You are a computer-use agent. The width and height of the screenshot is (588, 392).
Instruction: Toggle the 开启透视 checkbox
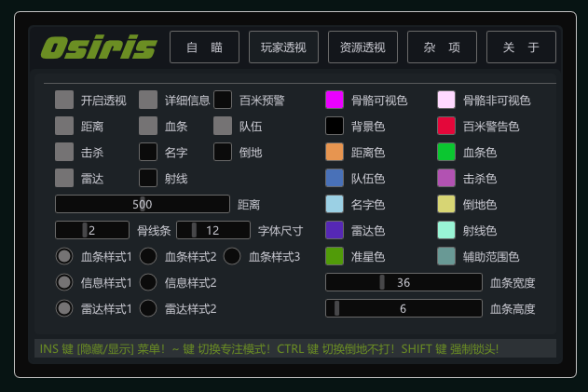[x=64, y=100]
